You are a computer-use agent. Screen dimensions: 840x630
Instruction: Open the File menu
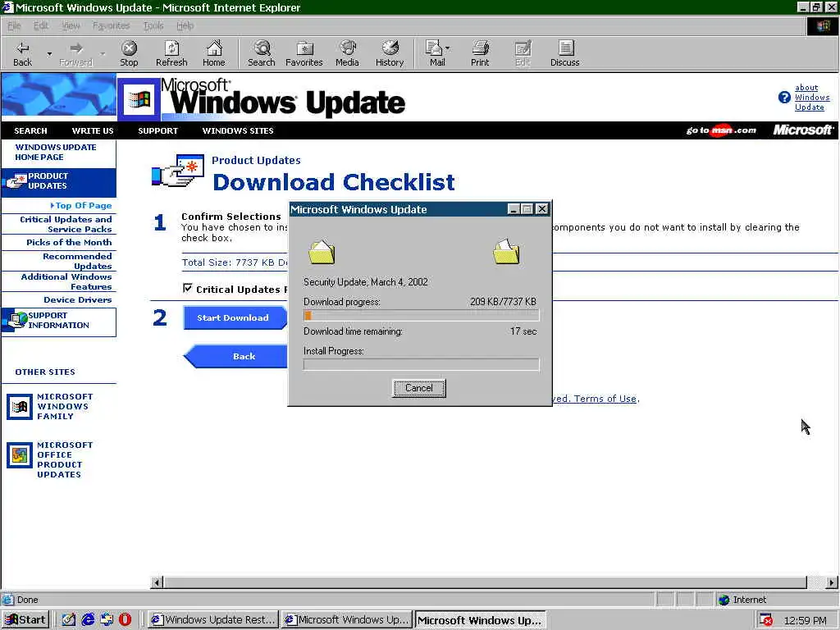14,25
